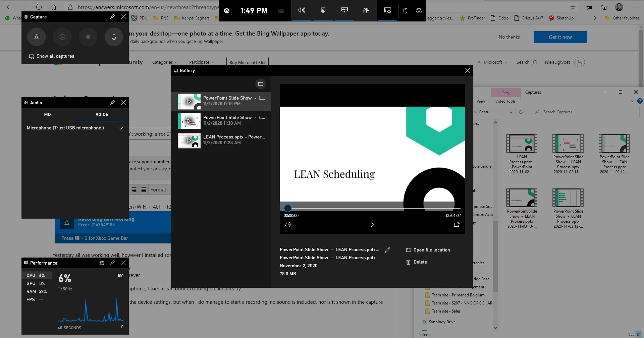The width and height of the screenshot is (644, 338).
Task: Click Get it now button
Action: coord(560,37)
